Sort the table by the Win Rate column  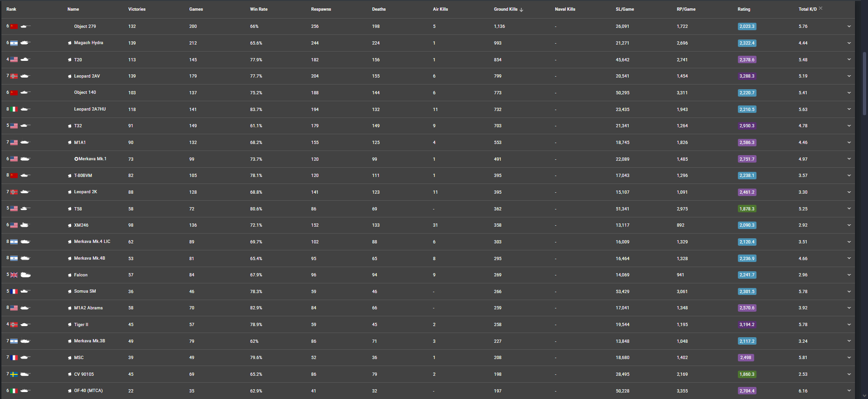(x=259, y=9)
